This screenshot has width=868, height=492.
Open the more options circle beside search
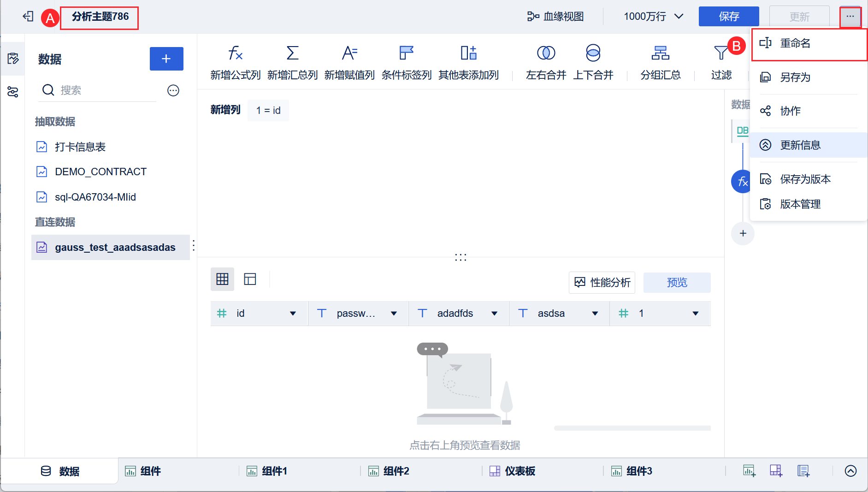click(173, 90)
